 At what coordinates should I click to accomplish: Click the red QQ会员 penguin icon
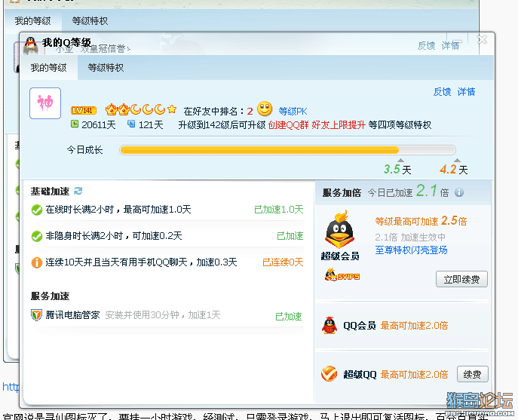click(x=329, y=326)
